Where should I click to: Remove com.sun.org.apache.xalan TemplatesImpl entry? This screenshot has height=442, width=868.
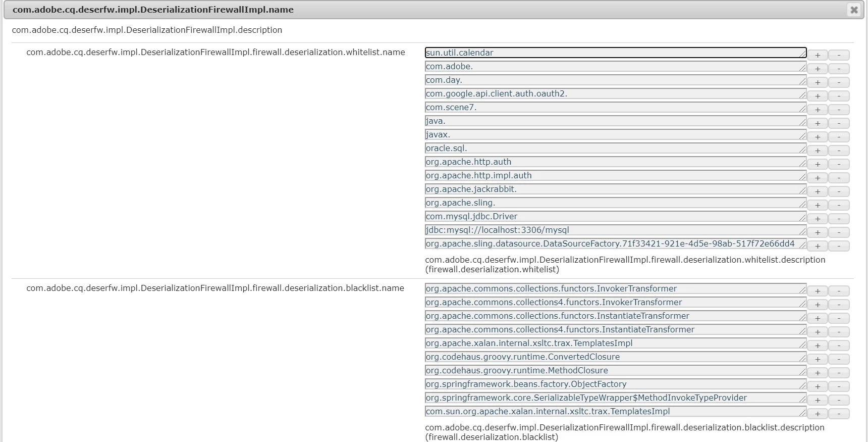pyautogui.click(x=839, y=414)
